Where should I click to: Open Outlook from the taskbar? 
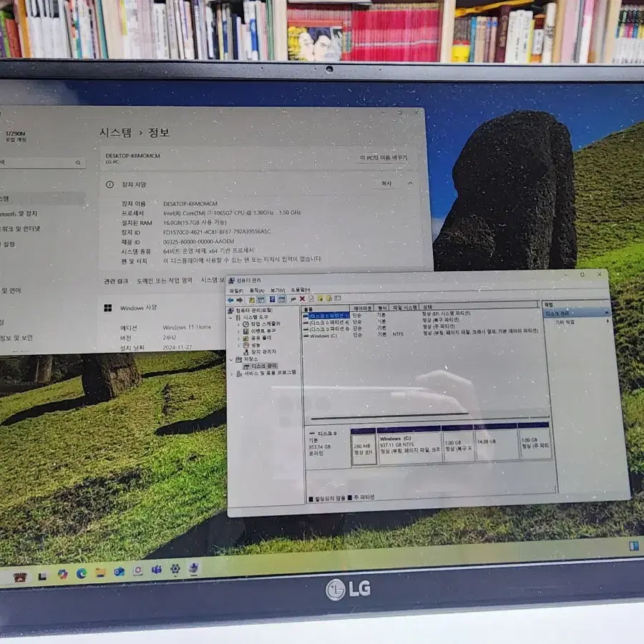tap(119, 571)
